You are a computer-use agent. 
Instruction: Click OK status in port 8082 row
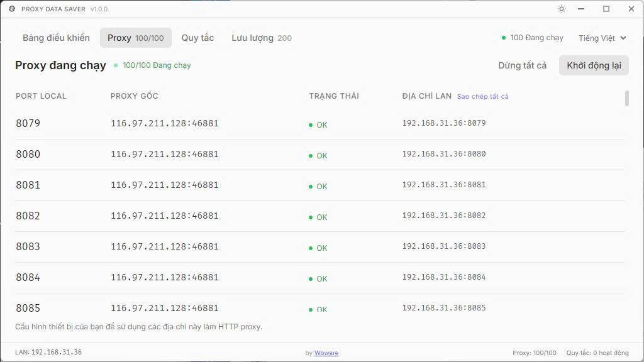tap(318, 217)
